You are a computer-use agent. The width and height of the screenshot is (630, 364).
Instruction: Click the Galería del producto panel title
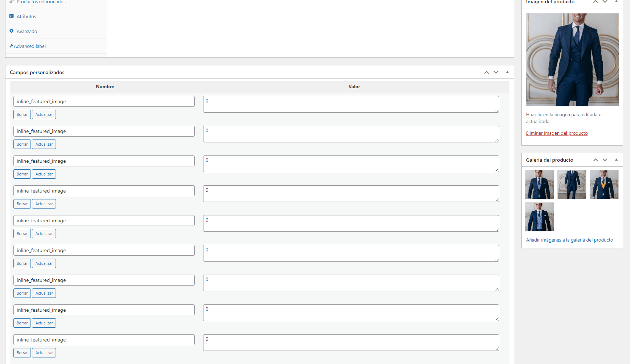point(550,160)
